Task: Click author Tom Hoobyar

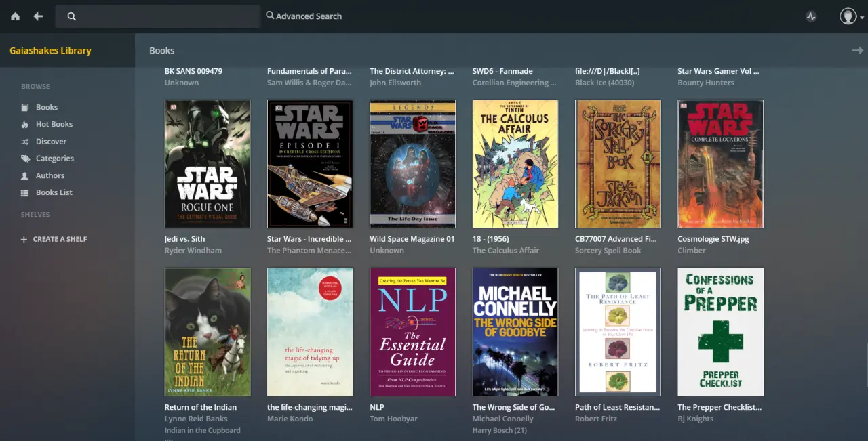Action: (x=393, y=419)
